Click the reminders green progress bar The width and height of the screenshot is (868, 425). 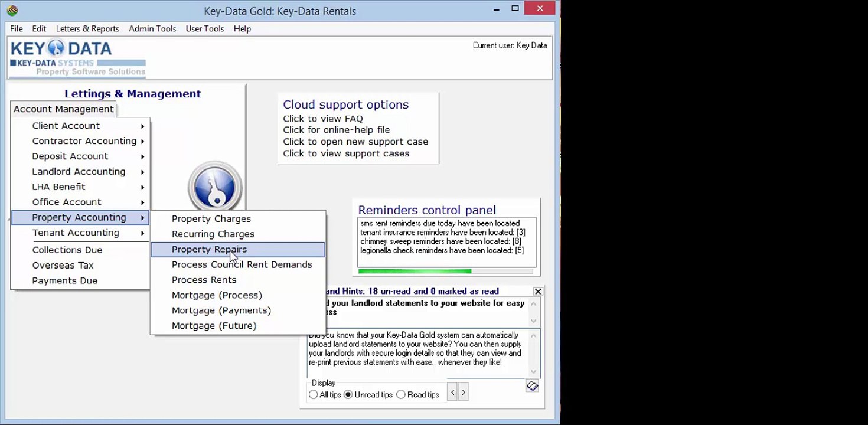pos(415,272)
